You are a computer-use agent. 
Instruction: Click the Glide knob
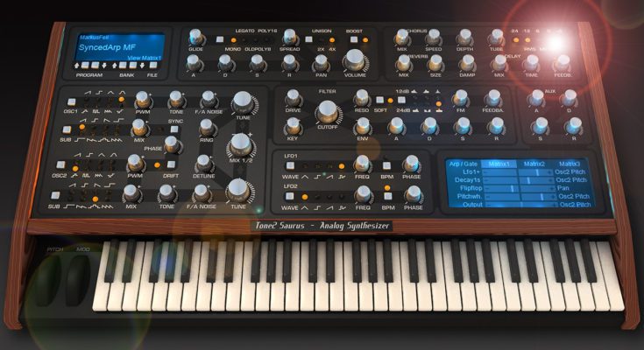(195, 38)
